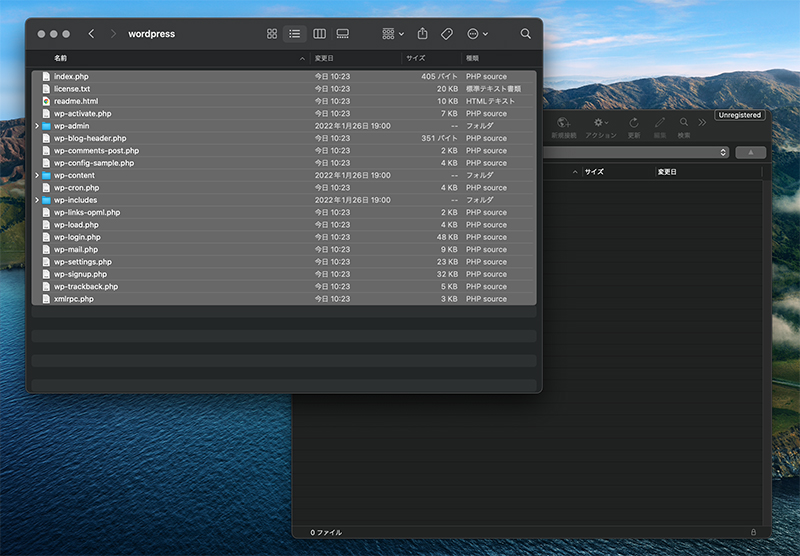Switch Finder to icon view
Image resolution: width=800 pixels, height=556 pixels.
(272, 34)
